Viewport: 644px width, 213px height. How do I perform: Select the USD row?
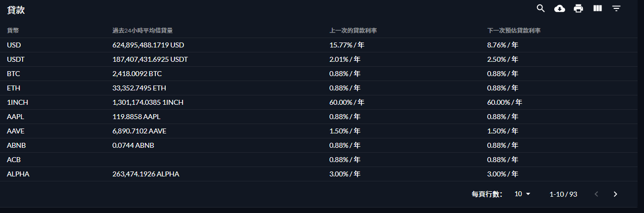319,45
